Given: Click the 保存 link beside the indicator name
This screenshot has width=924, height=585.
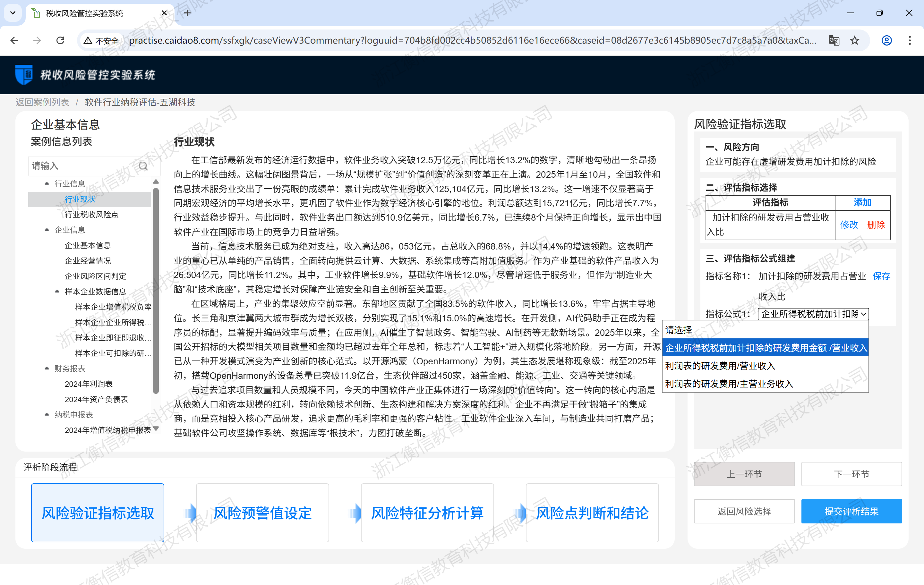Looking at the screenshot, I should (881, 276).
